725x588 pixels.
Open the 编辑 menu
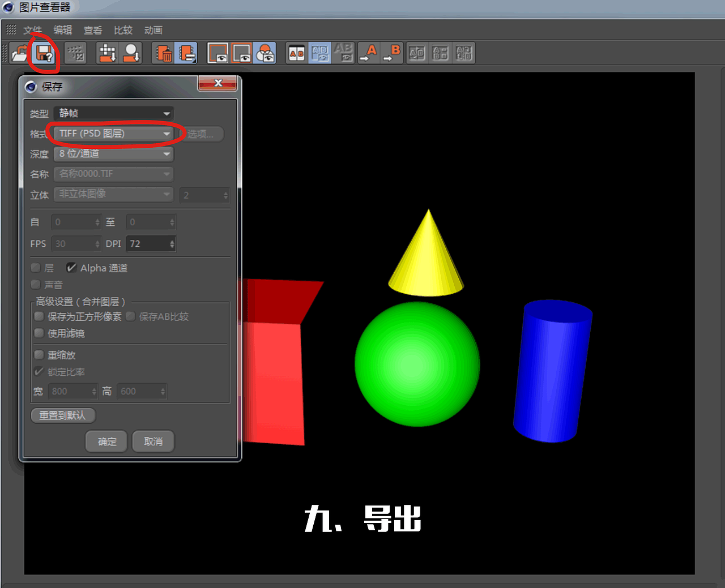point(63,30)
